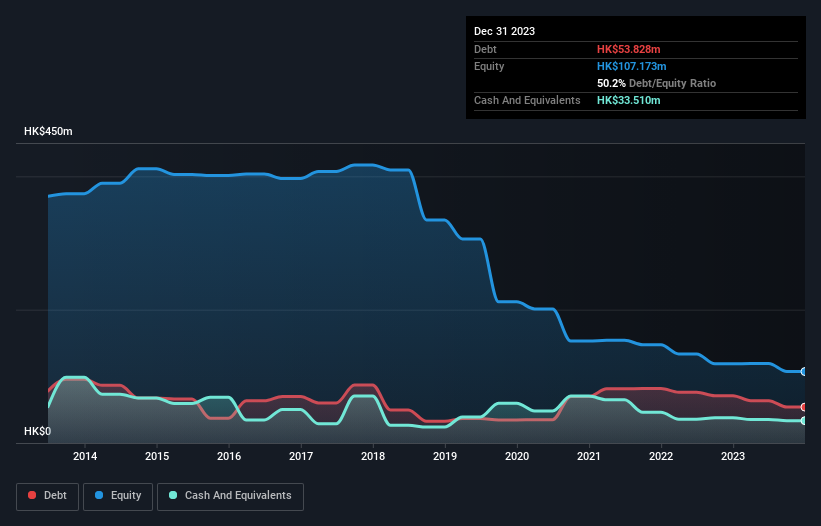
Task: Select the 2016 x-axis label
Action: [229, 456]
